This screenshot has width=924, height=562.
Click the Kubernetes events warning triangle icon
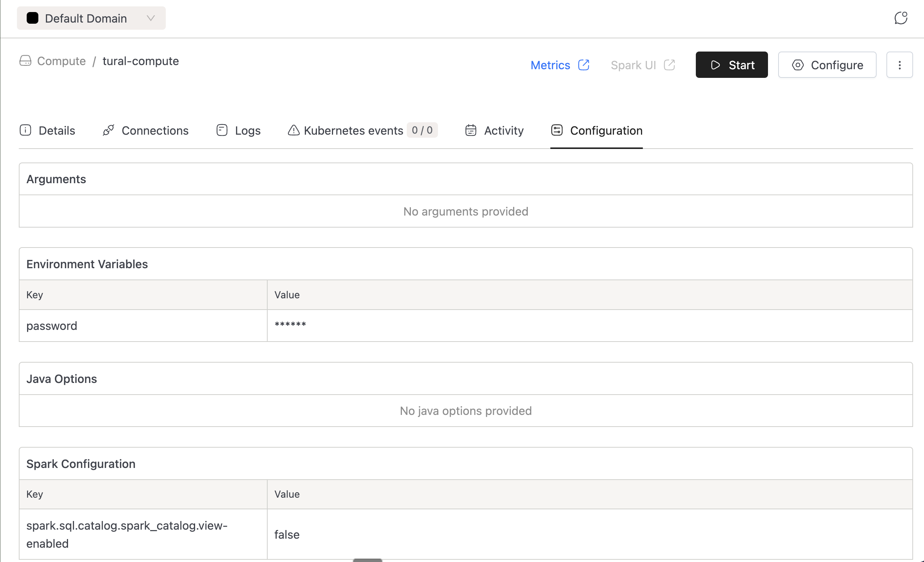coord(293,131)
